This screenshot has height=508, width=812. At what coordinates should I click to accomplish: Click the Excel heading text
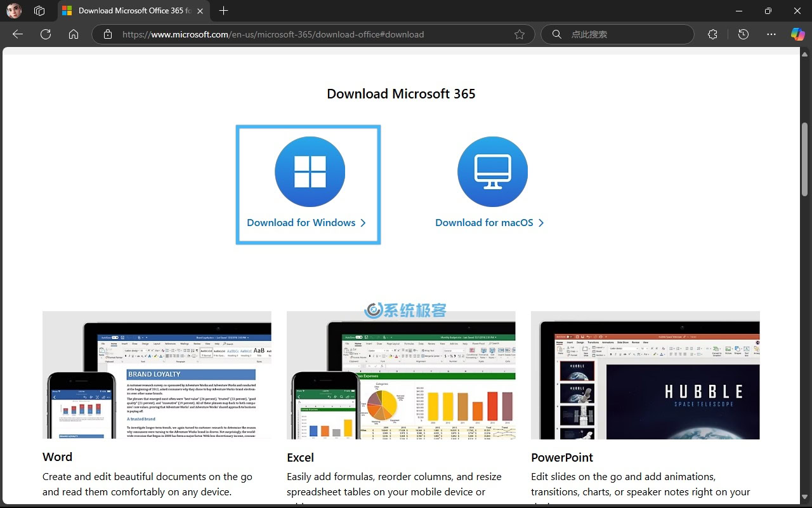click(x=300, y=457)
